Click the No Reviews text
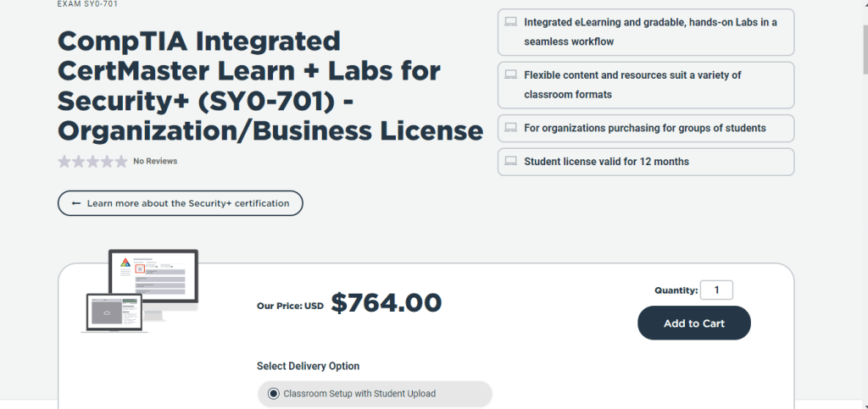This screenshot has height=409, width=868. pyautogui.click(x=155, y=161)
